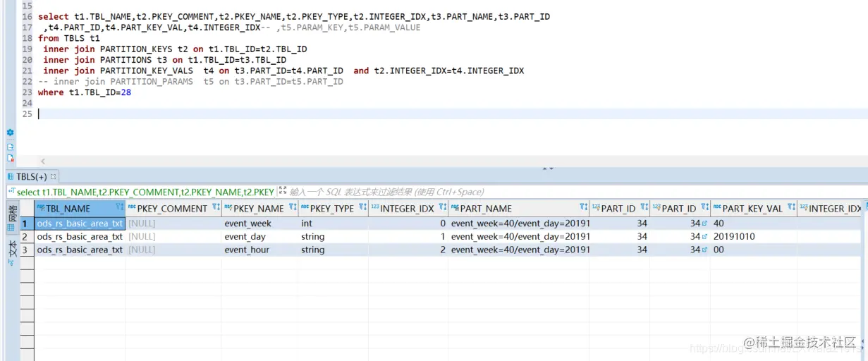Select row number 1 in the grid
The width and height of the screenshot is (868, 361).
click(27, 224)
